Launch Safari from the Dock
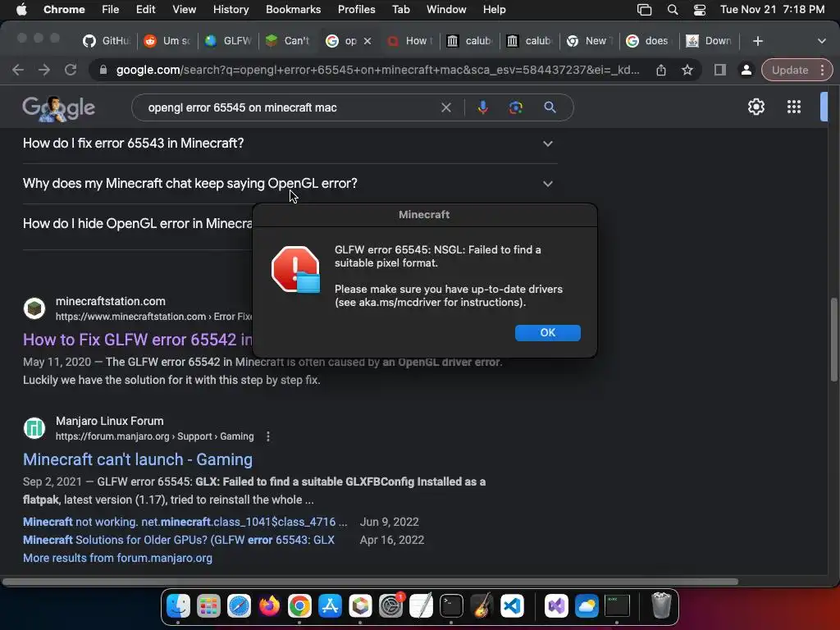The image size is (840, 630). (239, 606)
